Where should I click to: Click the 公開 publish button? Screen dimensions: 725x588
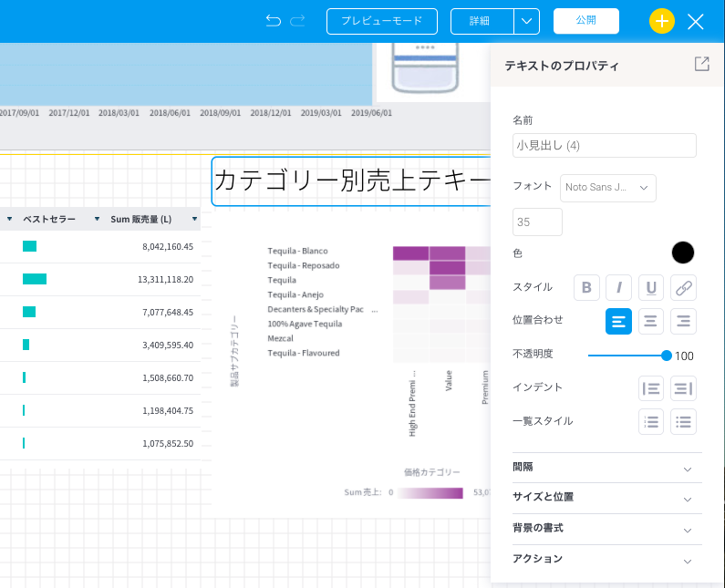(586, 21)
